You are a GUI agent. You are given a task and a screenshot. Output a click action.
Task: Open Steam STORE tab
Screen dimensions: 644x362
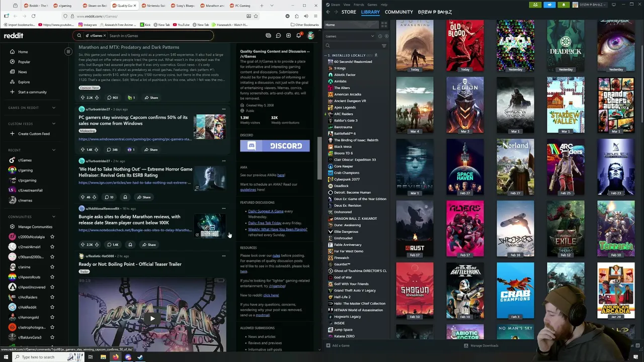(x=349, y=12)
